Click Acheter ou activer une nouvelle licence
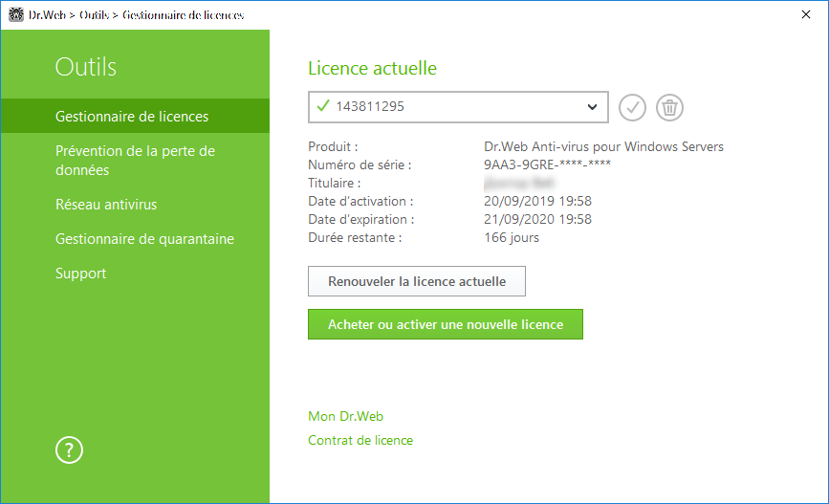Viewport: 829px width, 504px height. [x=446, y=324]
